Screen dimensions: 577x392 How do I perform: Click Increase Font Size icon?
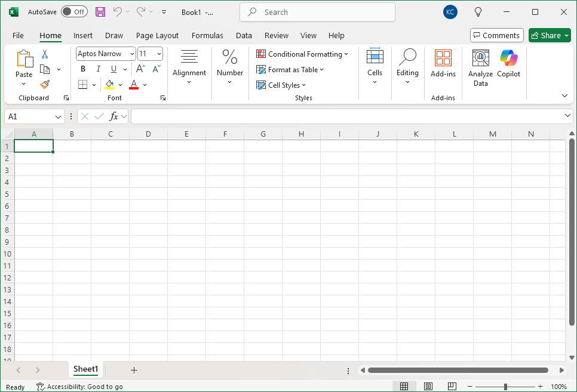coord(141,69)
